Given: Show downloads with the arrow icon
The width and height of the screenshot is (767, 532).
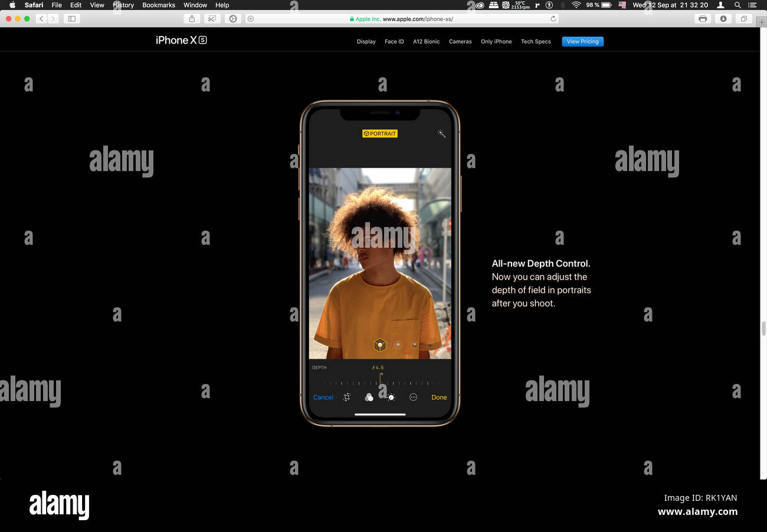Looking at the screenshot, I should tap(723, 19).
